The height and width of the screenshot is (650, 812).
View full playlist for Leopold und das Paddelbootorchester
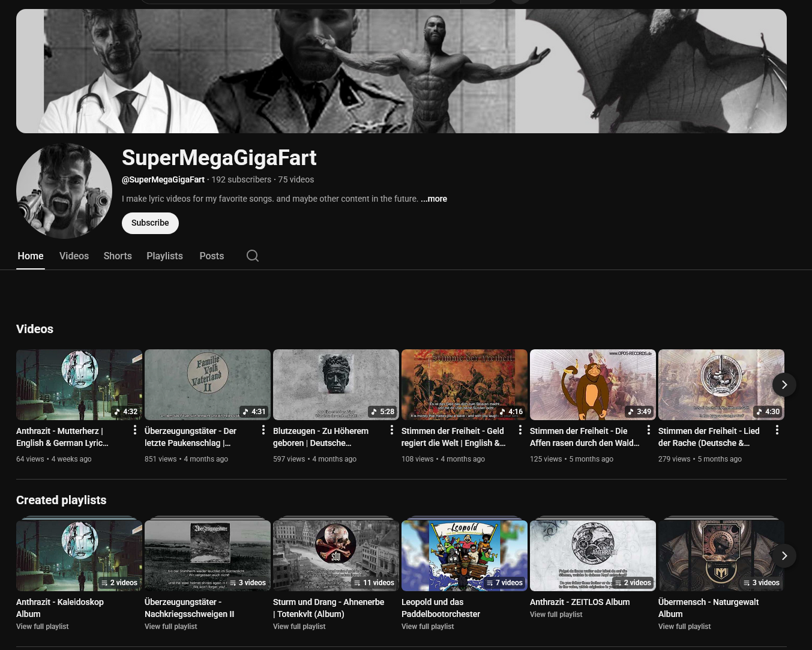[427, 627]
